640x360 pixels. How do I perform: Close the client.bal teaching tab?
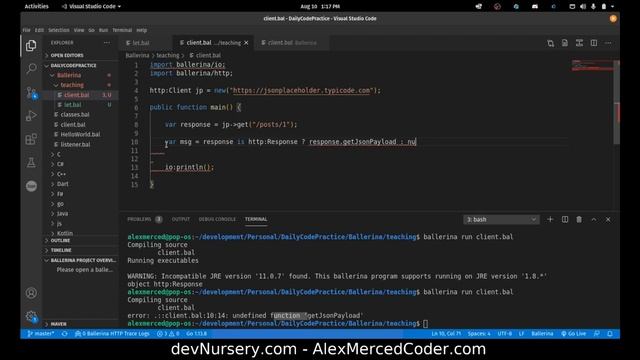click(246, 43)
